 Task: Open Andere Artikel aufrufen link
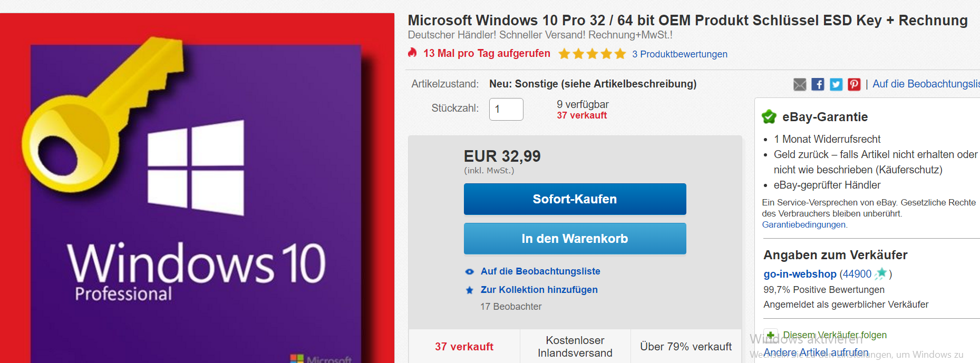click(x=816, y=352)
